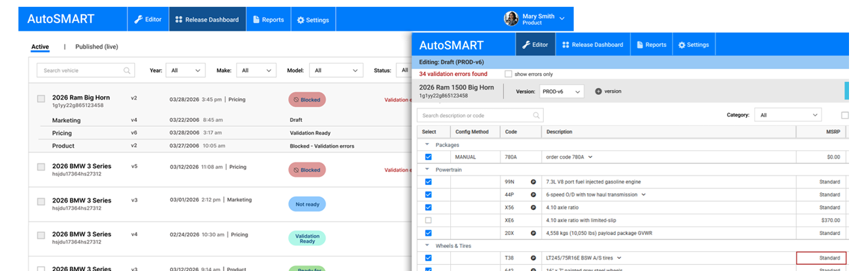Screen dimensions: 868x271
Task: Select the 2026 Ram Big Horn row checkbox
Action: click(41, 99)
